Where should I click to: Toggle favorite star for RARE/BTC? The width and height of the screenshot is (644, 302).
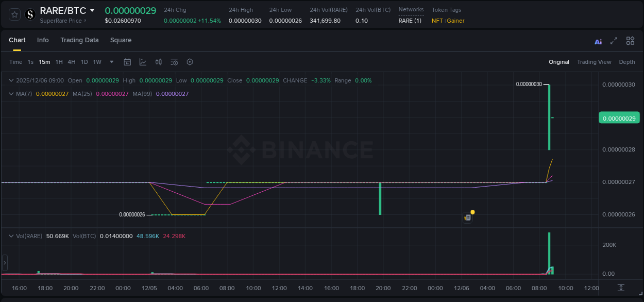click(x=13, y=14)
